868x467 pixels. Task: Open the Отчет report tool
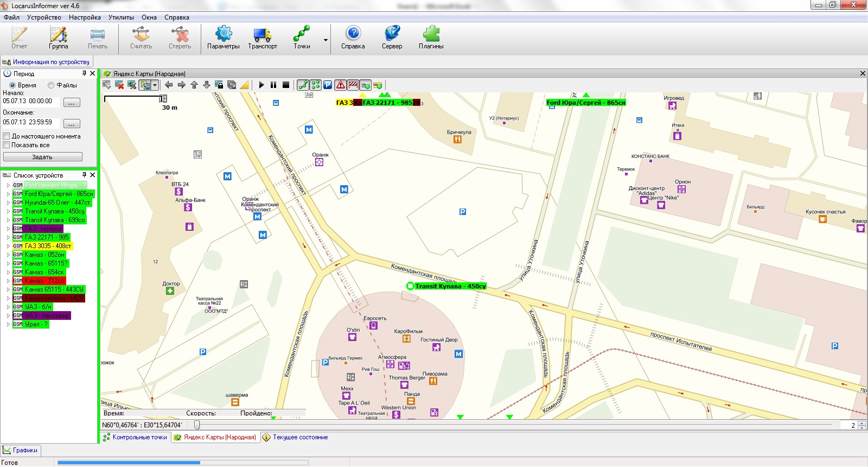click(x=19, y=38)
